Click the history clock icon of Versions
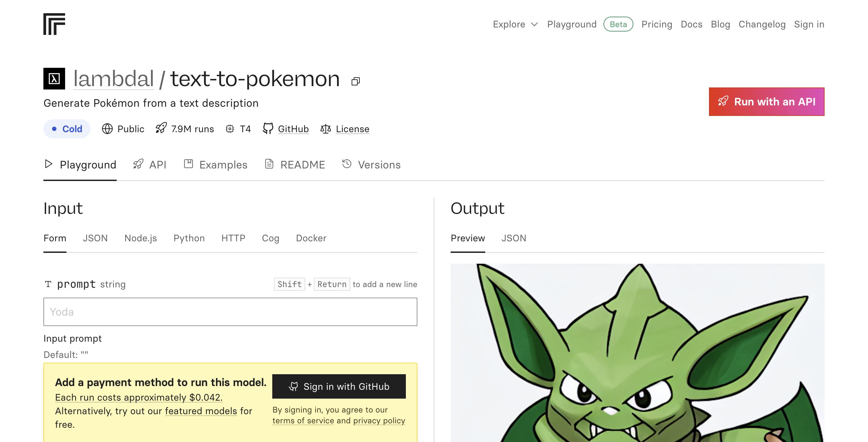 pos(347,164)
